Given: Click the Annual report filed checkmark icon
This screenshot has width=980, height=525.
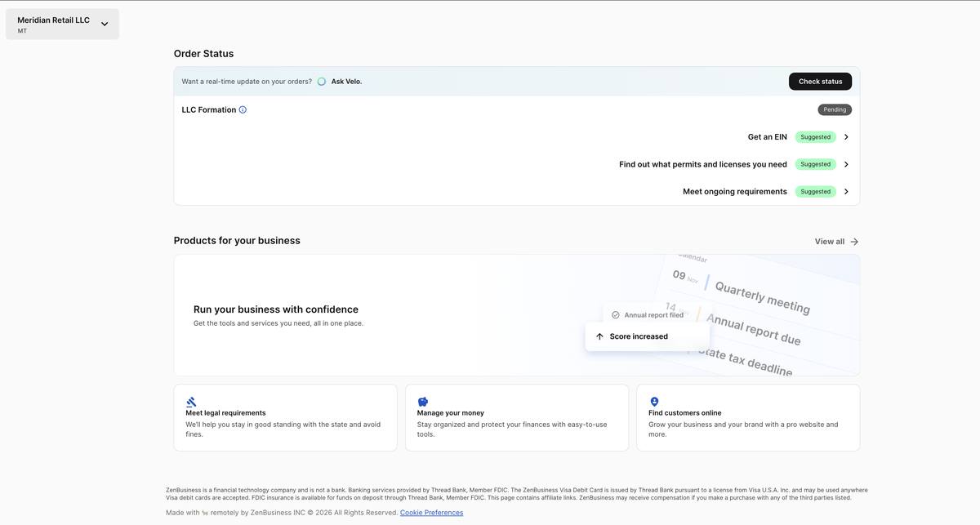Looking at the screenshot, I should coord(616,315).
